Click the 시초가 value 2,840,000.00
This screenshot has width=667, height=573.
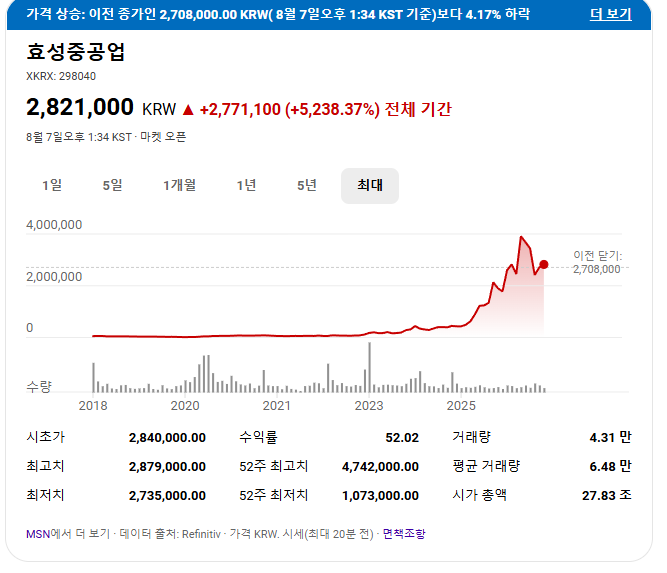coord(167,438)
